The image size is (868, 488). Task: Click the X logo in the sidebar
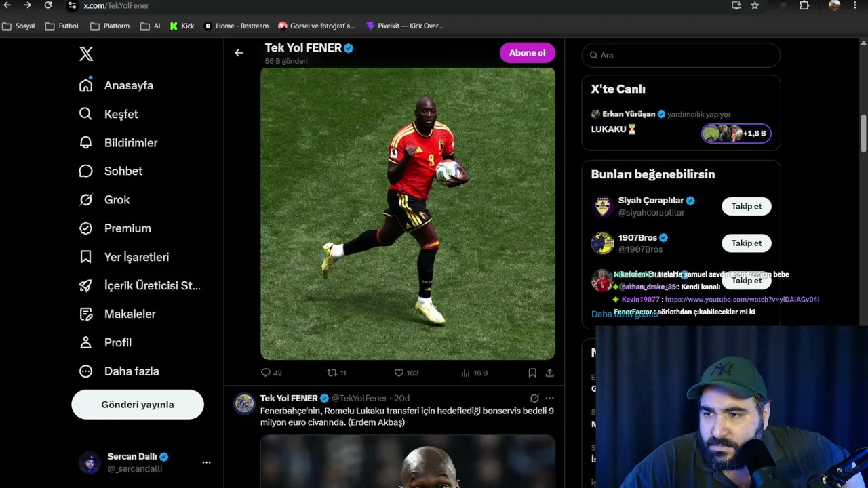point(86,54)
